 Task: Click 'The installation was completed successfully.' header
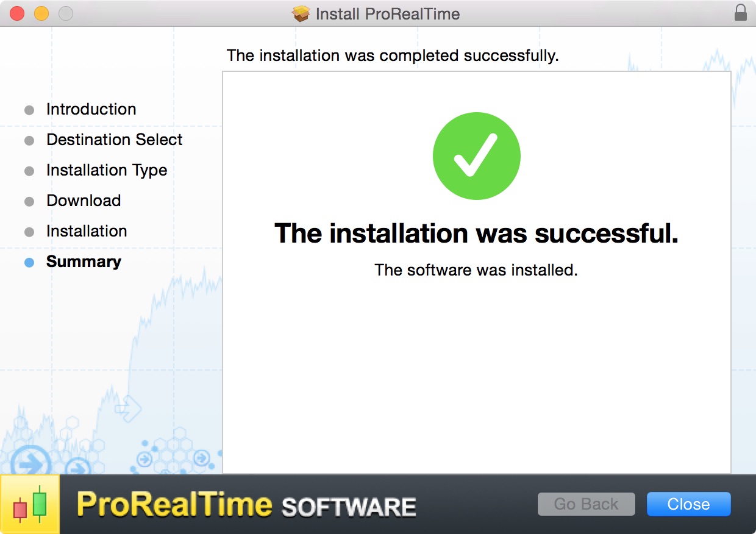pos(393,56)
